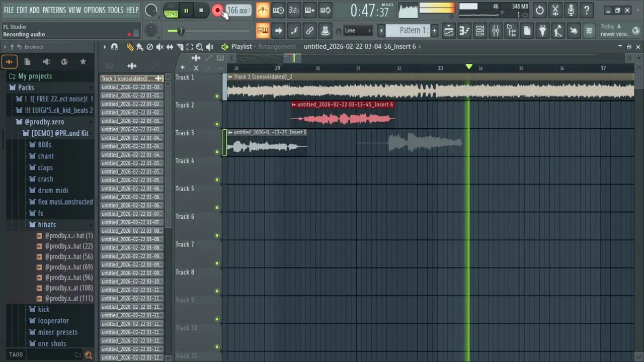Pause playback with pause button
Viewport: 644px width, 362px height.
point(186,11)
